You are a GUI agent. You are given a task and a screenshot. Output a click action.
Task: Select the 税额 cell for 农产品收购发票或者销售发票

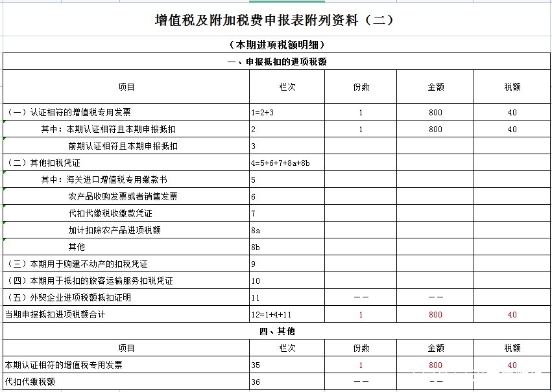[x=512, y=196]
